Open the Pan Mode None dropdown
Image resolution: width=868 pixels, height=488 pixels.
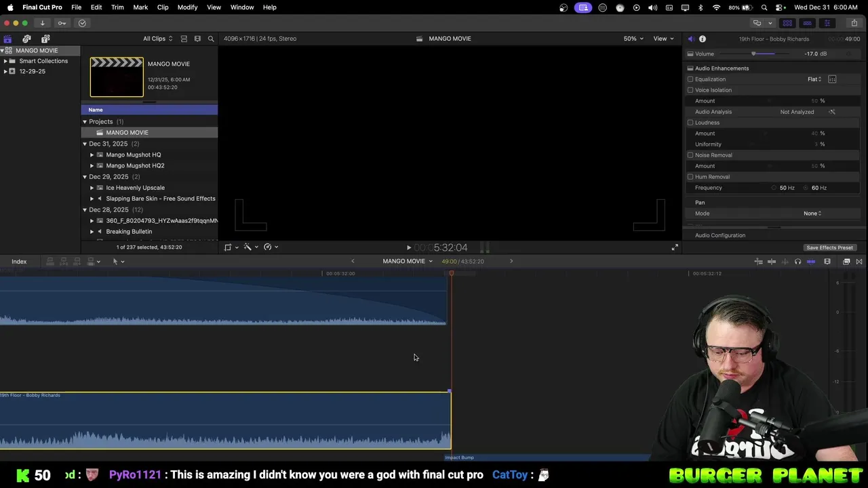click(812, 213)
